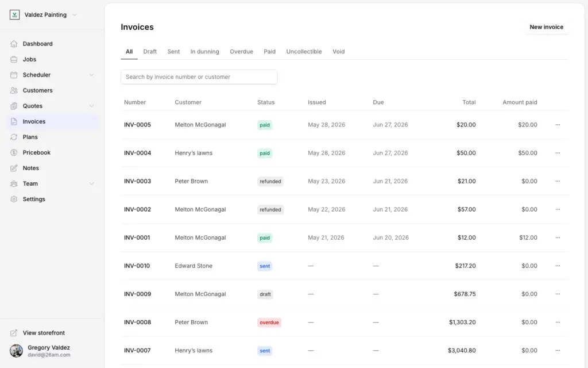Click the Pricebook dollar icon
588x368 pixels.
click(14, 152)
